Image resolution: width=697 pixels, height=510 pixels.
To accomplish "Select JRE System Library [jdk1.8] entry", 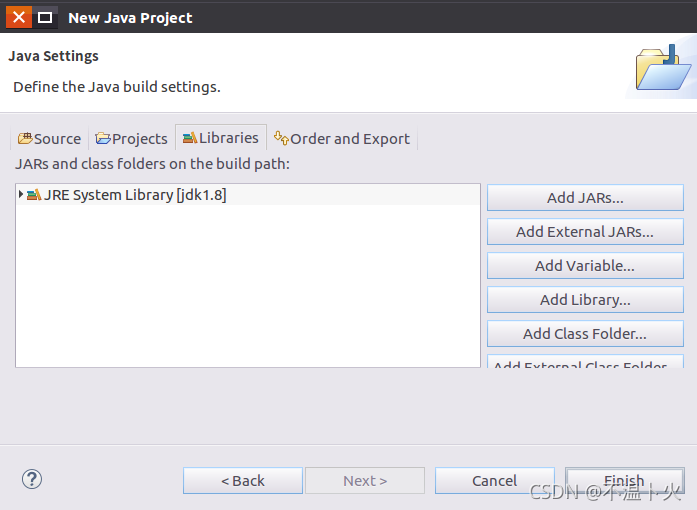I will pyautogui.click(x=248, y=195).
